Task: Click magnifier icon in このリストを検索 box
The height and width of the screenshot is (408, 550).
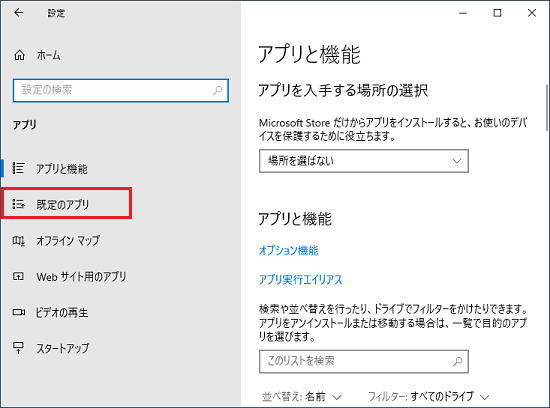Action: pos(457,361)
